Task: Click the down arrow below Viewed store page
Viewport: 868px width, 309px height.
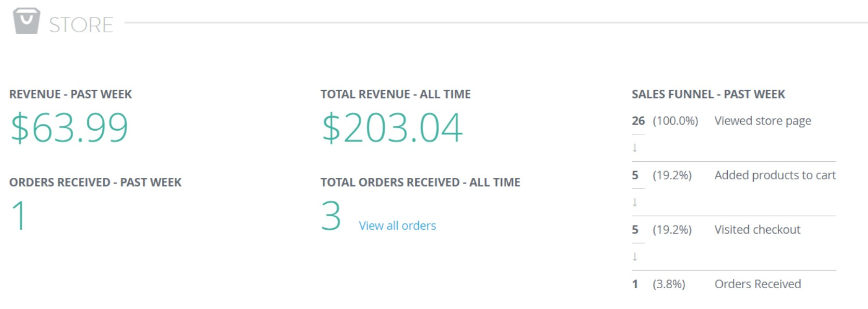Action: coord(634,148)
